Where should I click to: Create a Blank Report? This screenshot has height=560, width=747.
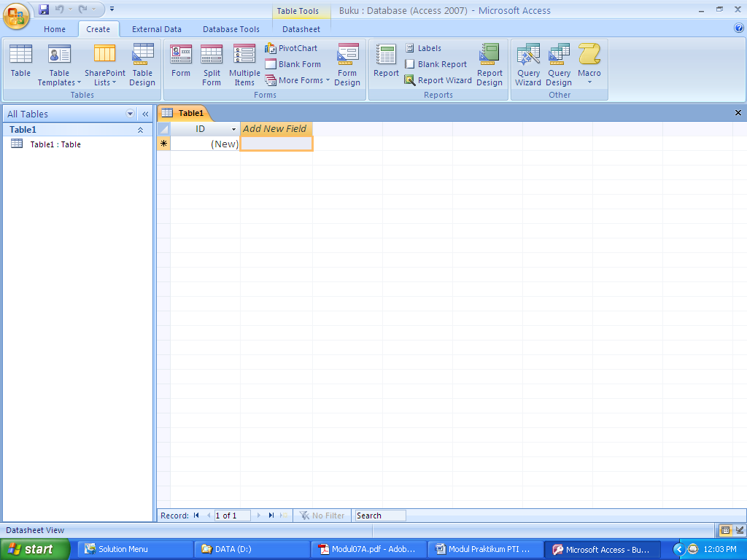click(436, 64)
